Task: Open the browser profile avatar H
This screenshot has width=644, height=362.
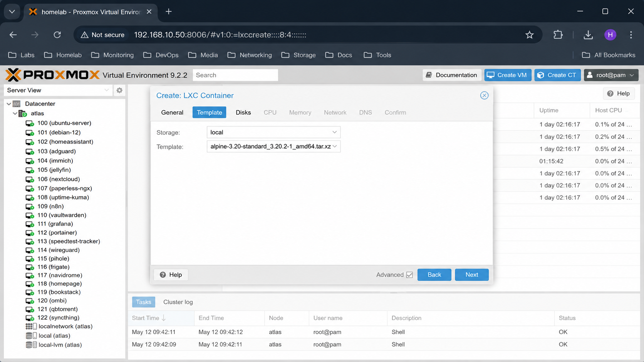Action: [x=610, y=35]
